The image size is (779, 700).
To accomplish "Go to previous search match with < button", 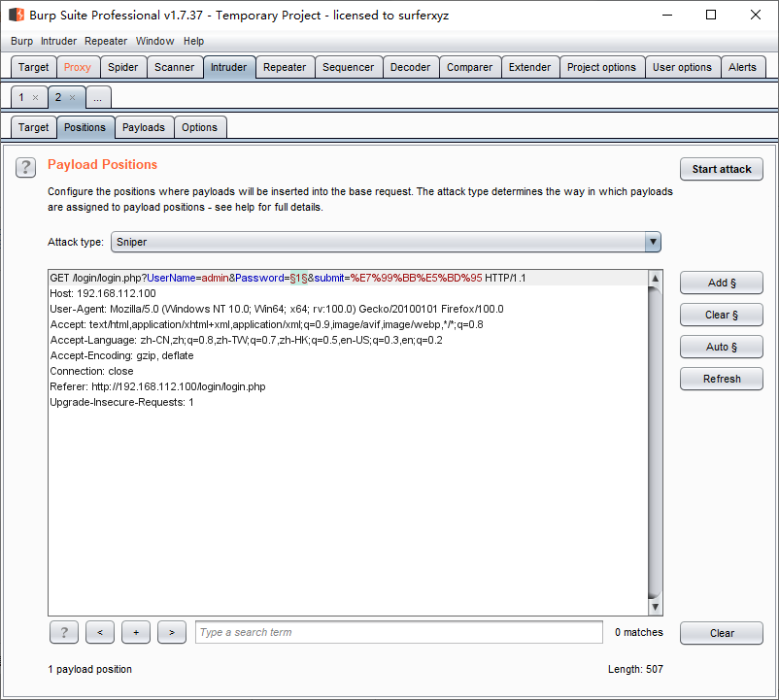I will click(100, 632).
